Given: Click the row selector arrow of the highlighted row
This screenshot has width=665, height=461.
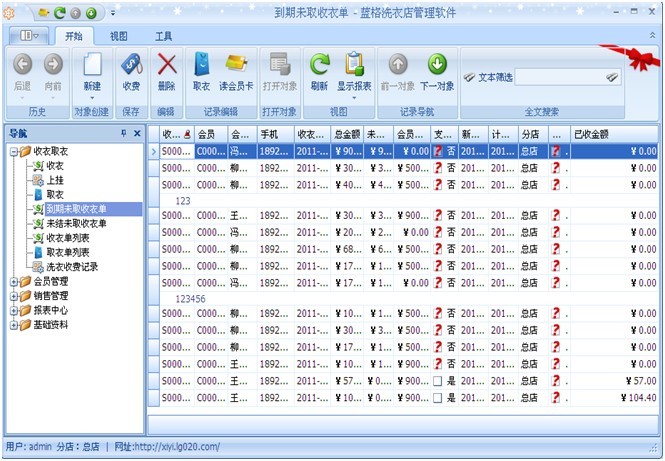Looking at the screenshot, I should click(x=154, y=151).
